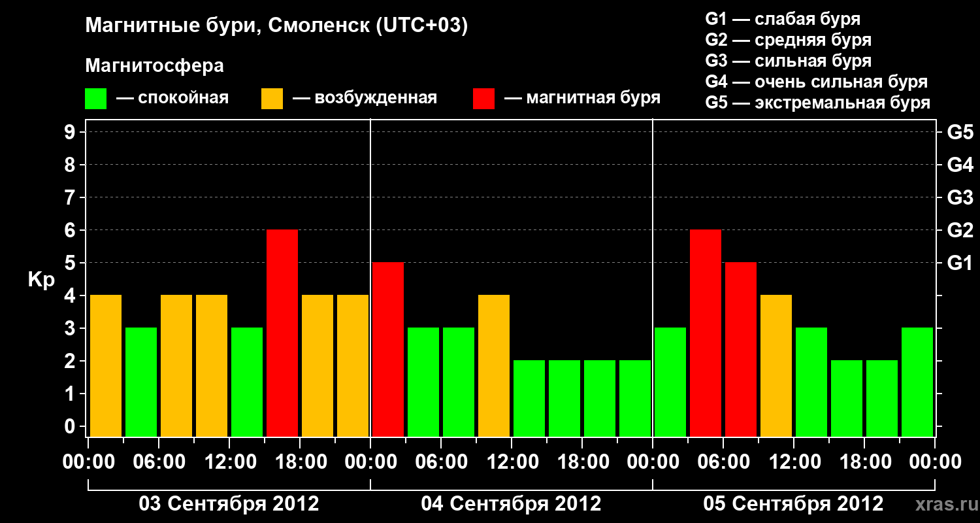Click the '04 Сентября 2012' date label
Screen dimensions: 980x523
[511, 504]
